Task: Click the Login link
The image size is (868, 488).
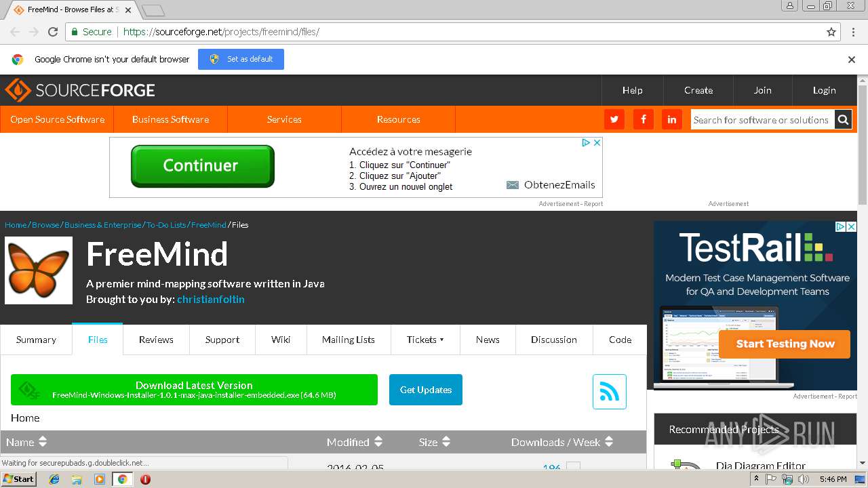Action: click(x=825, y=90)
